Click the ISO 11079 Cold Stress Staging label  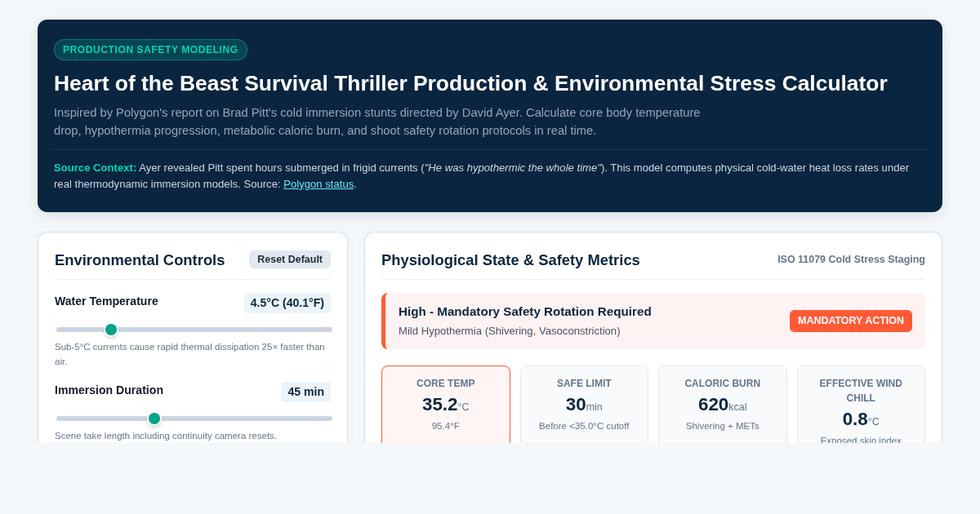[851, 259]
